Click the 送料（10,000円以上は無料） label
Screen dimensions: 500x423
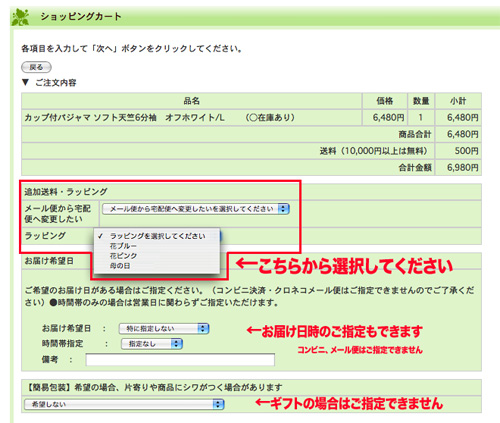373,151
